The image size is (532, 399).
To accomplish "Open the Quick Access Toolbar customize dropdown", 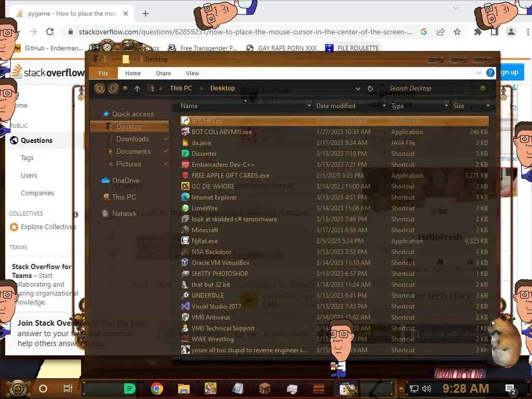I will 135,59.
